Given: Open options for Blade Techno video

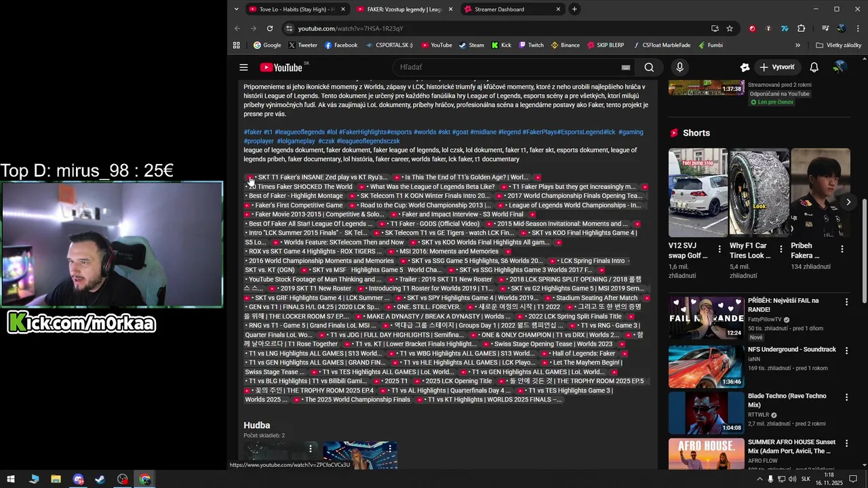Looking at the screenshot, I should point(846,396).
